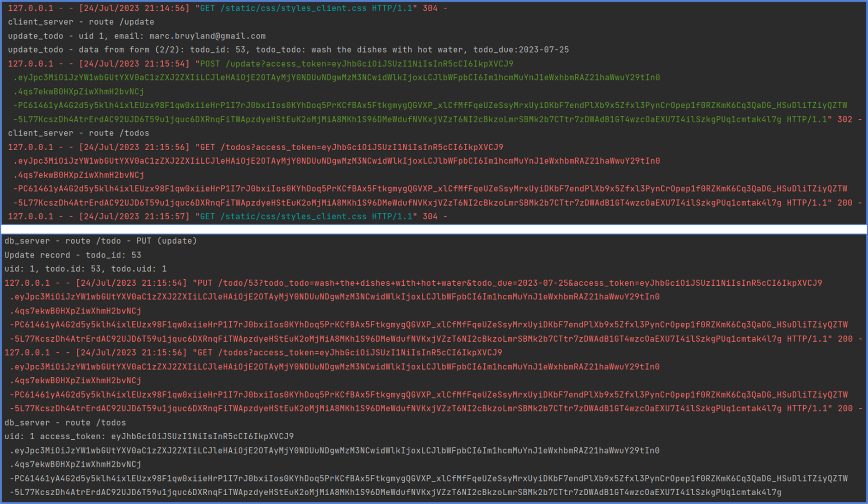Click 'db_server - route /todo - PUT (update)' line
This screenshot has height=504, width=868.
(101, 241)
